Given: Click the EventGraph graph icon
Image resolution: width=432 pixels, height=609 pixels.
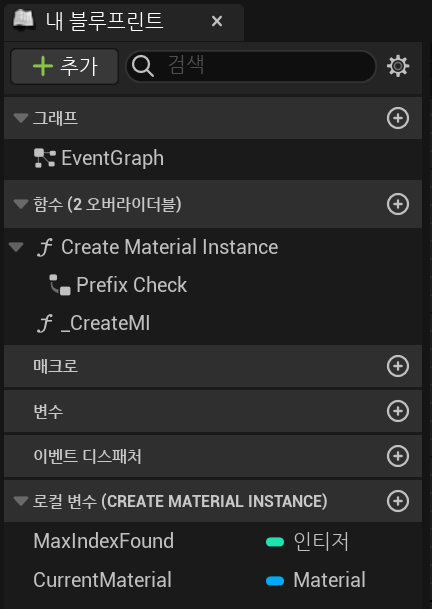Looking at the screenshot, I should [x=45, y=158].
